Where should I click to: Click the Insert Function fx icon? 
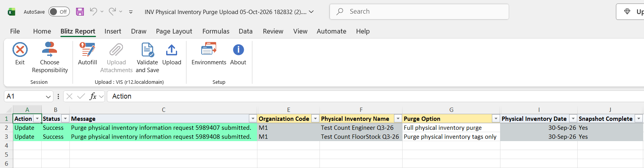click(93, 96)
